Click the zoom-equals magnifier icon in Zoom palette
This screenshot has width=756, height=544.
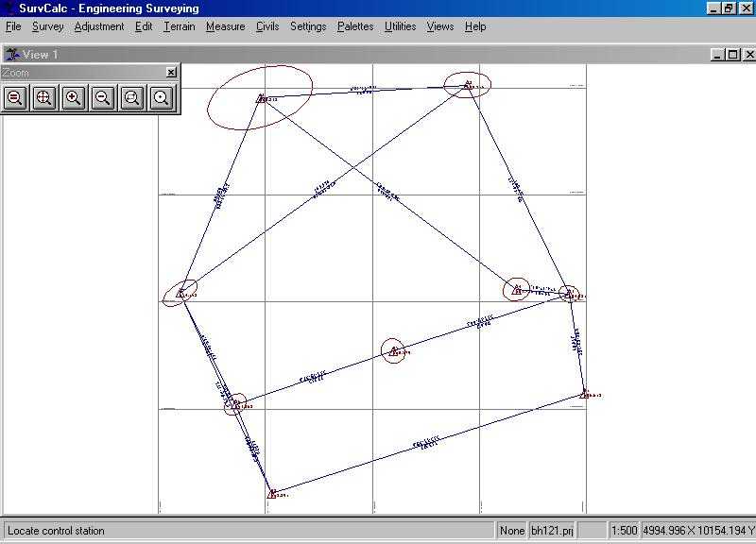15,98
